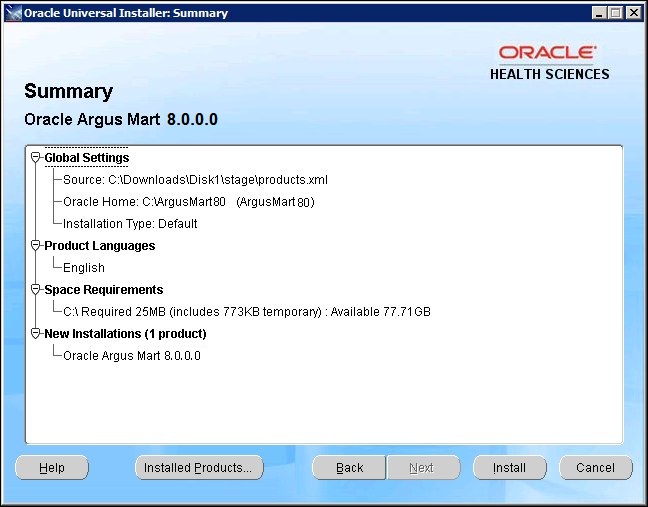Minimize the installer window
Image resolution: width=648 pixels, height=507 pixels.
click(x=598, y=13)
